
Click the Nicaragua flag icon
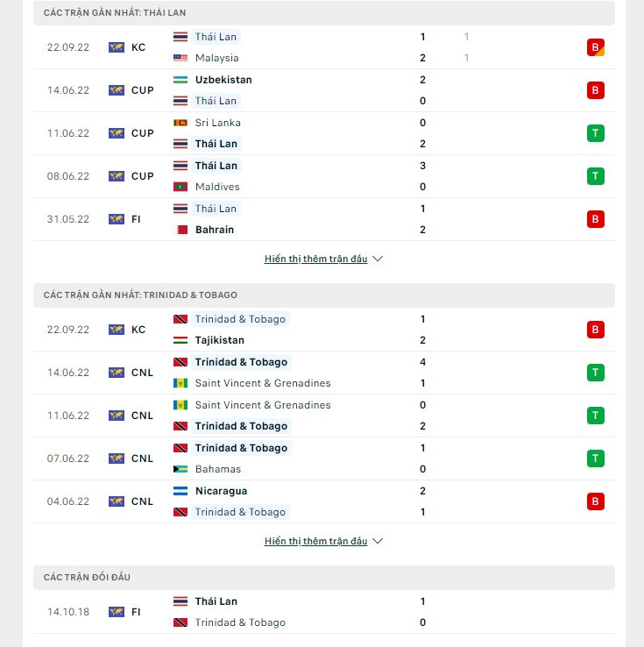point(180,491)
